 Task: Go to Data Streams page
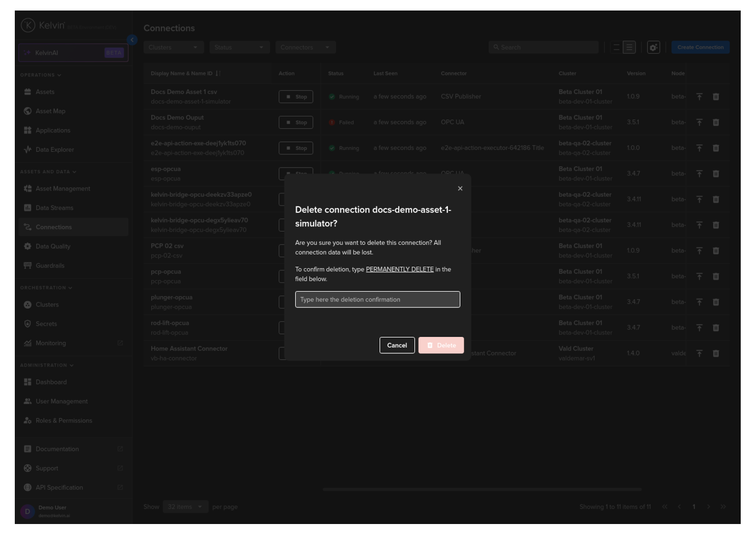(54, 208)
